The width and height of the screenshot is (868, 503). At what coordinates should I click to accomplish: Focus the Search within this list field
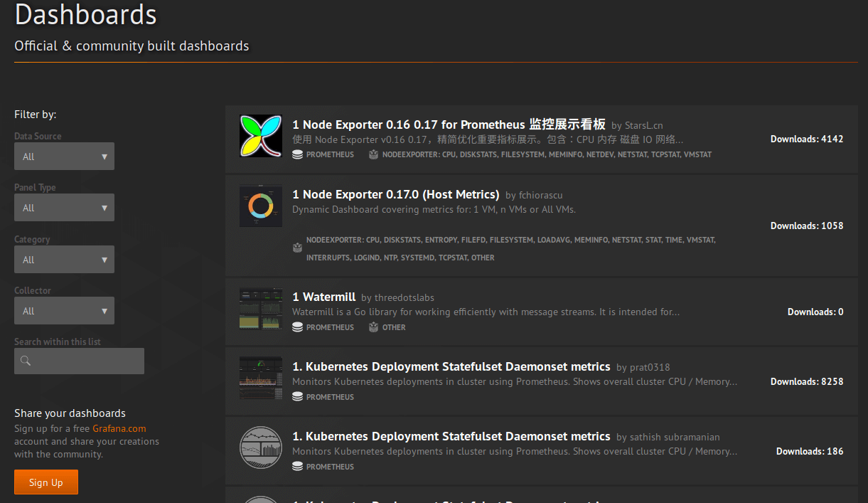coord(87,361)
